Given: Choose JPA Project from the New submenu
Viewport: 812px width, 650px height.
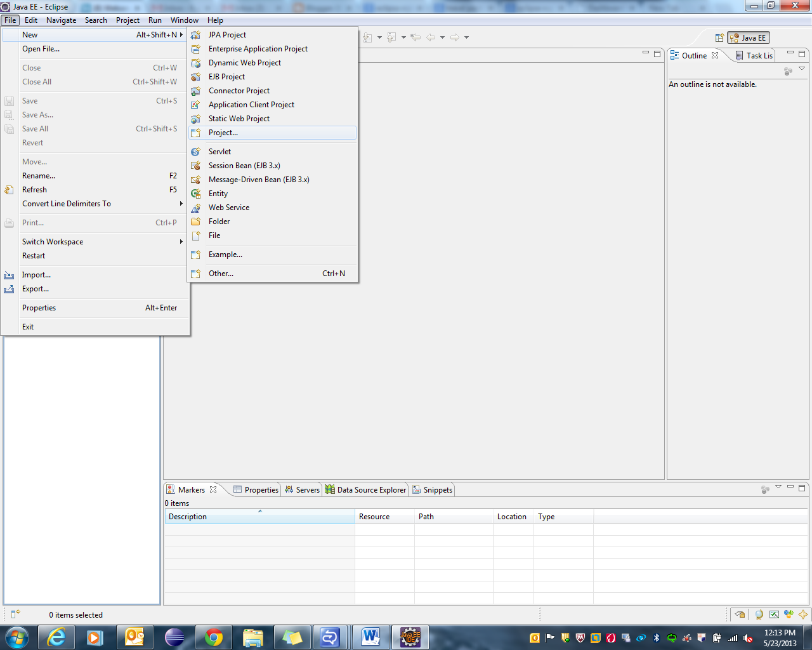Looking at the screenshot, I should 273,35.
